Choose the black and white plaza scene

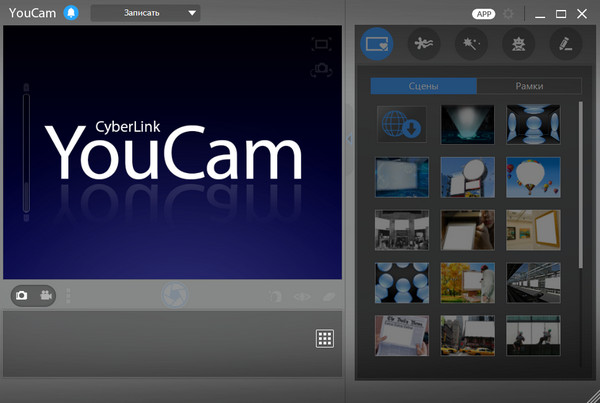[x=402, y=230]
